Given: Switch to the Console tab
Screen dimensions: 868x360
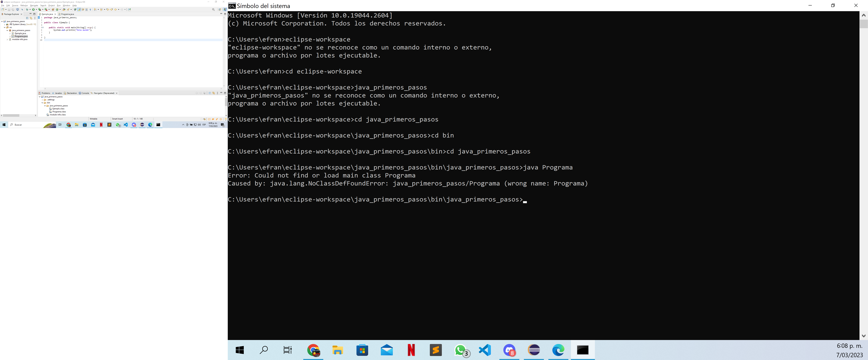Looking at the screenshot, I should (84, 93).
